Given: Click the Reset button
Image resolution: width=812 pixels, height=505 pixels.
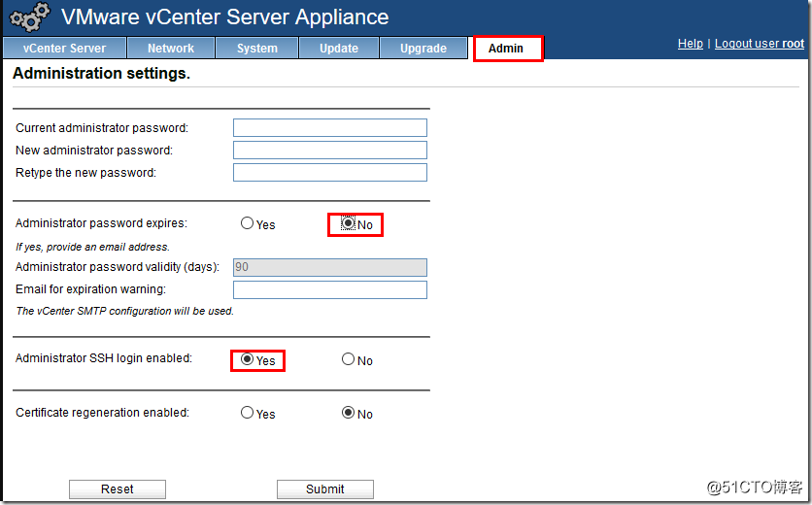Looking at the screenshot, I should click(118, 488).
